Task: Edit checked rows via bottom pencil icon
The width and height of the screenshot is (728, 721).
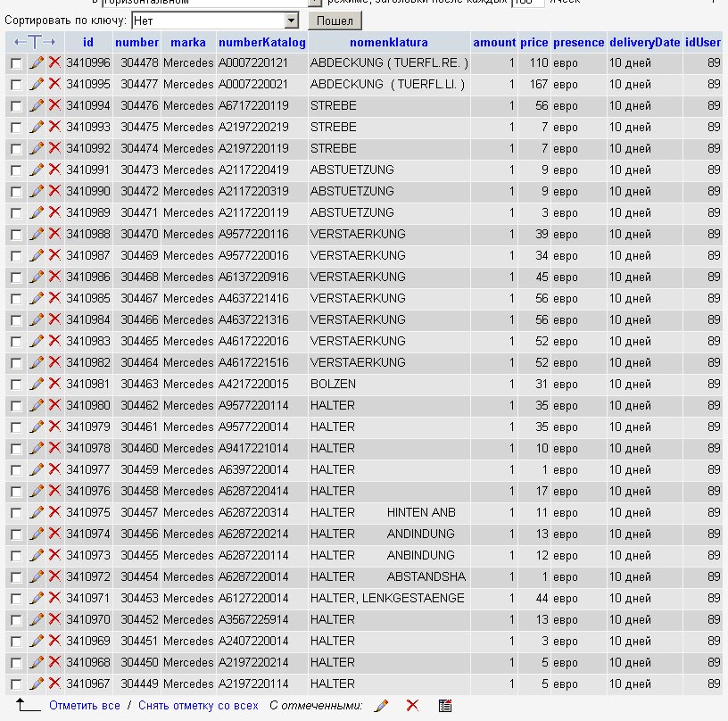Action: click(381, 705)
